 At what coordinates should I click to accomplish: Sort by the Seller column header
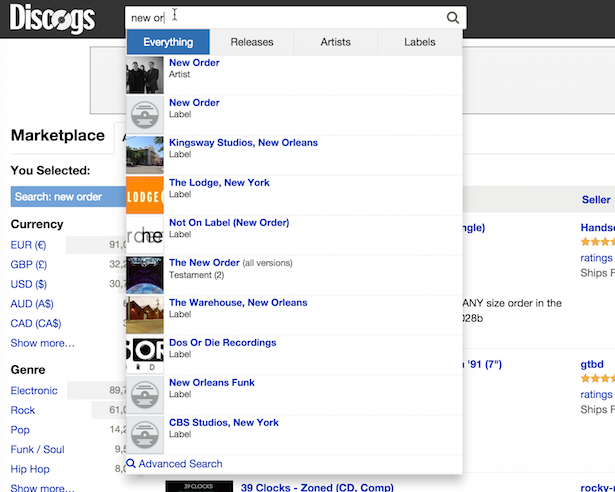click(596, 200)
